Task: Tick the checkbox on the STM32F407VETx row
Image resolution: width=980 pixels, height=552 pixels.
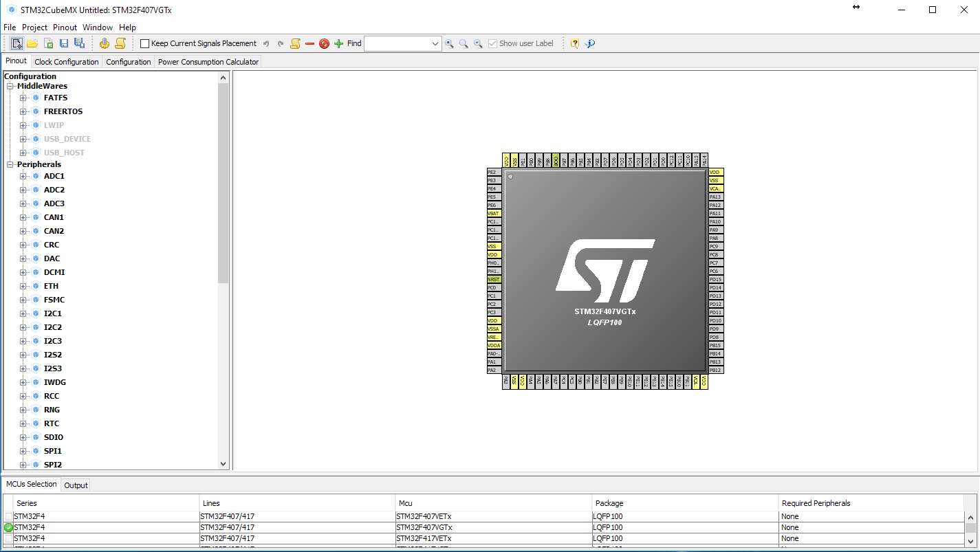Action: 8,516
